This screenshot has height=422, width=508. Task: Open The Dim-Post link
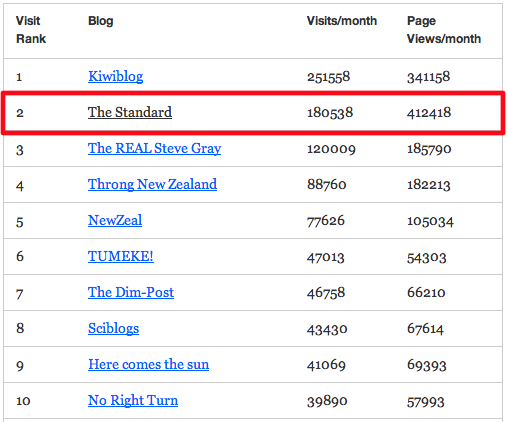tap(131, 292)
